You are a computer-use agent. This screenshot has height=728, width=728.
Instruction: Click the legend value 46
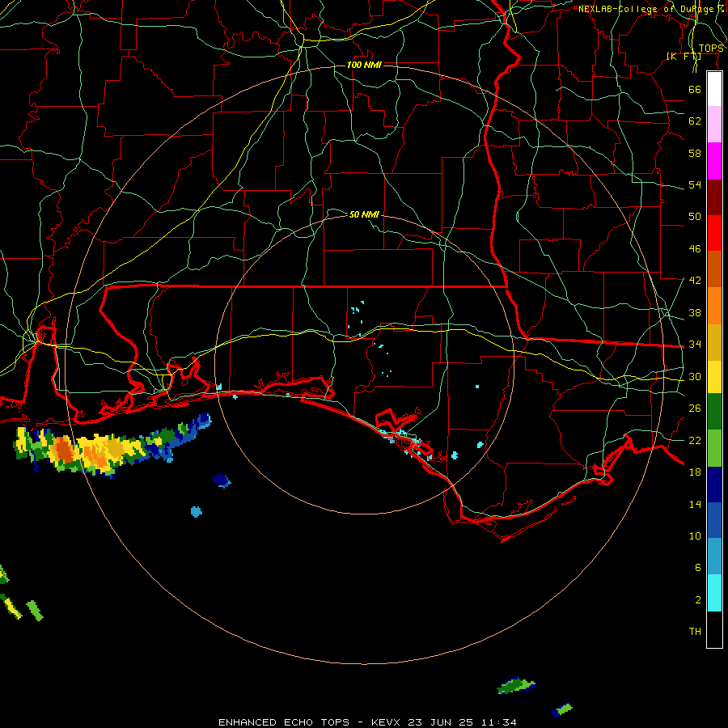(x=695, y=249)
